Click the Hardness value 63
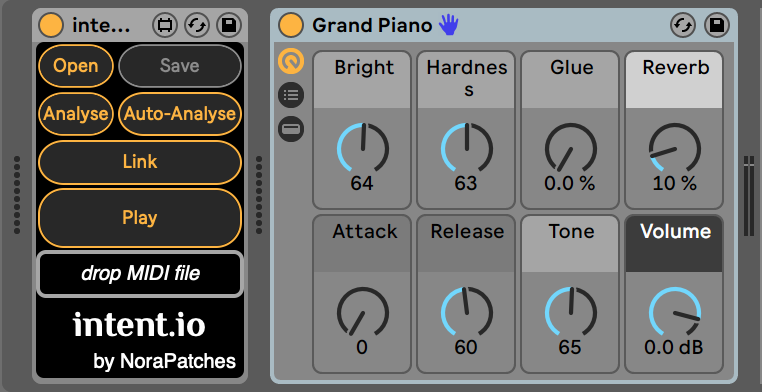 pyautogui.click(x=466, y=184)
